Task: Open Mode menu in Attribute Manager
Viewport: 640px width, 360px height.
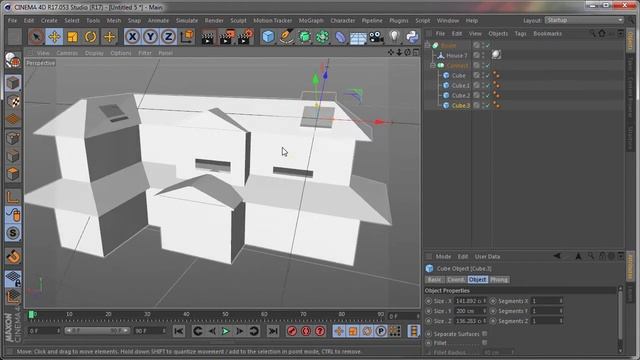Action: pyautogui.click(x=443, y=257)
